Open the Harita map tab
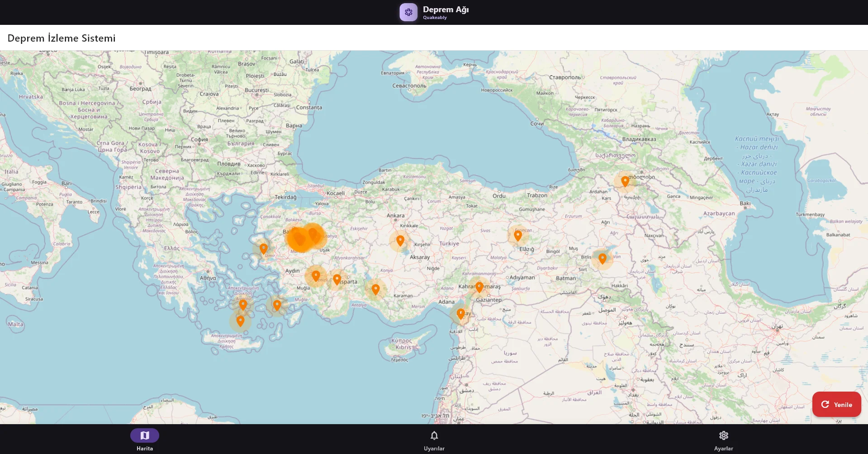The image size is (868, 454). coord(145,440)
